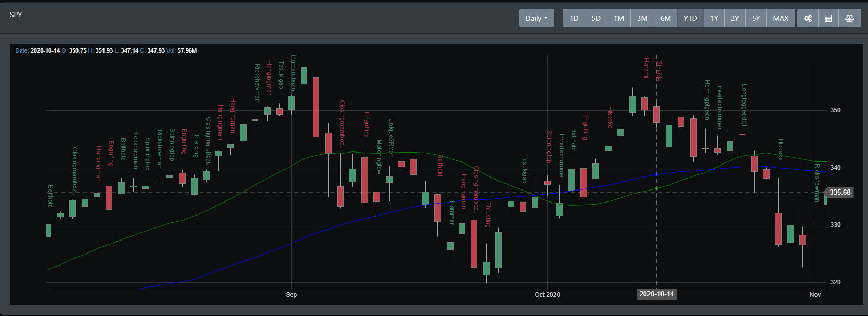Expand the Daily interval dropdown

point(536,18)
